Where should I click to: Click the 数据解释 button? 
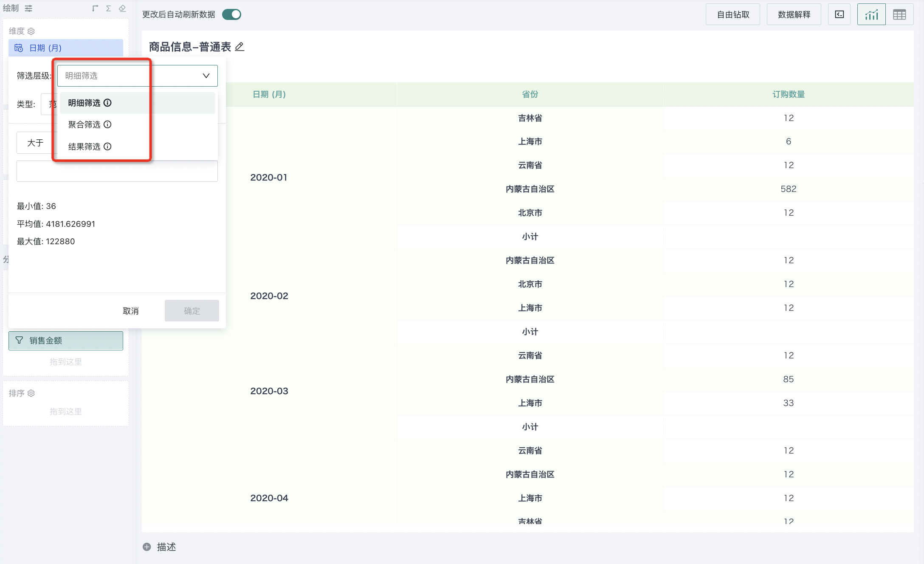coord(794,14)
